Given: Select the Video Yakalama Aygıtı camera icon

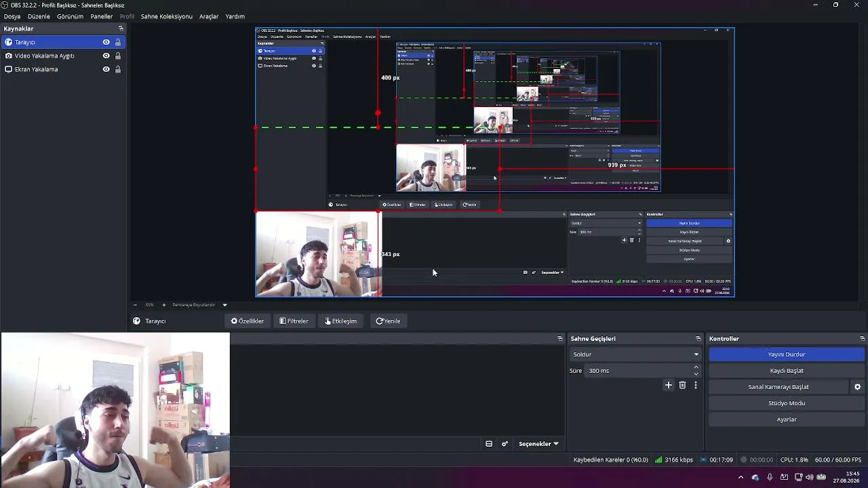Looking at the screenshot, I should (8, 56).
